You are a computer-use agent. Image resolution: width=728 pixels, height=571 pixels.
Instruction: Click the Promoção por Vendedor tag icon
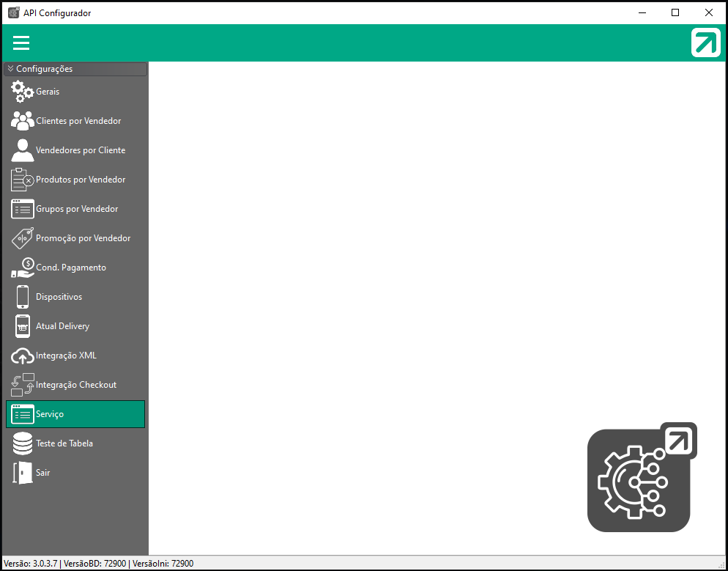click(x=22, y=238)
